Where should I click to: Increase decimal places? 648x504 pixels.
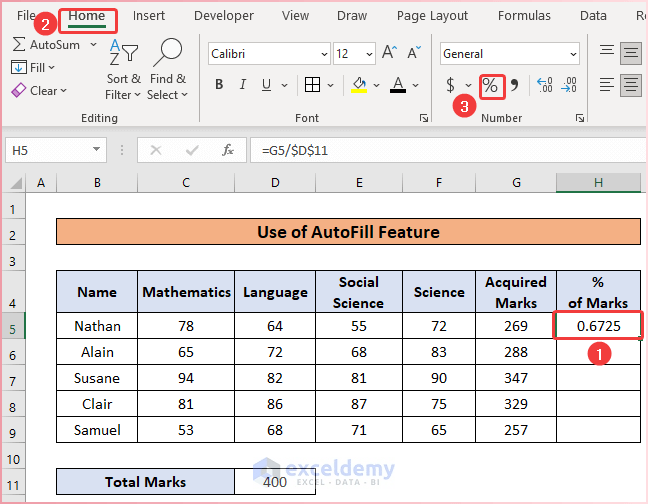[545, 85]
